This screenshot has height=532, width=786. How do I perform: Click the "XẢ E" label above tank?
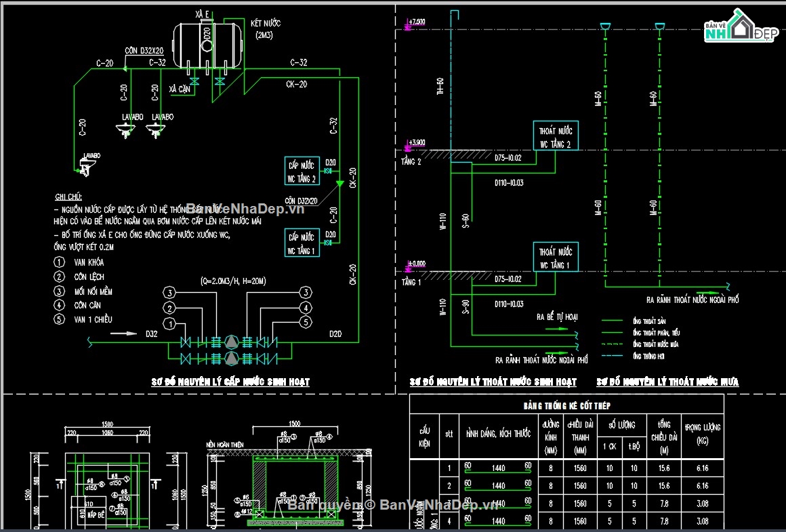(x=201, y=14)
